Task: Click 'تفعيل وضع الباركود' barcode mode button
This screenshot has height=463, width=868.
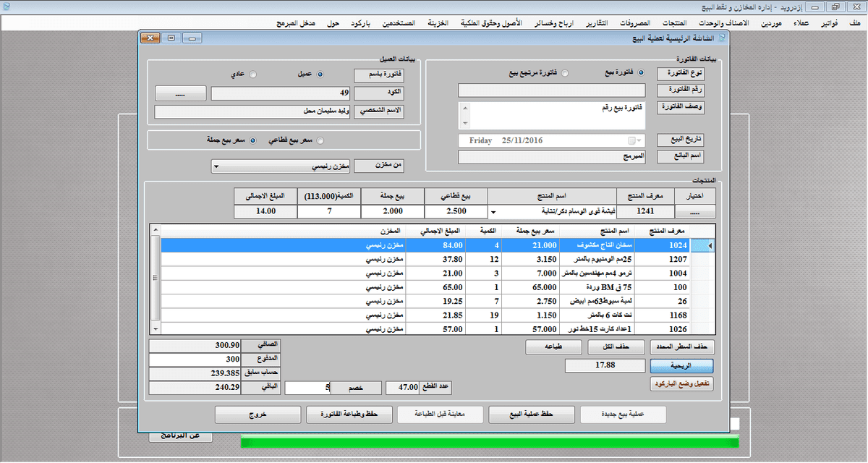Action: coord(681,384)
